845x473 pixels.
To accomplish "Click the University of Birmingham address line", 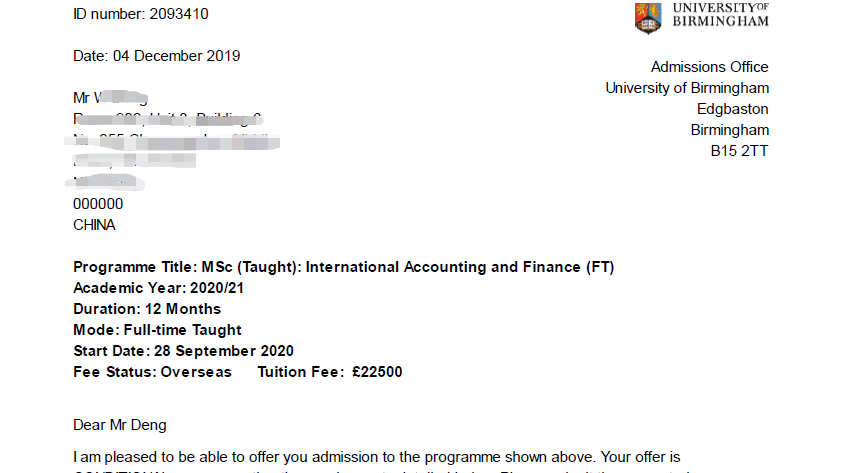I will 687,88.
